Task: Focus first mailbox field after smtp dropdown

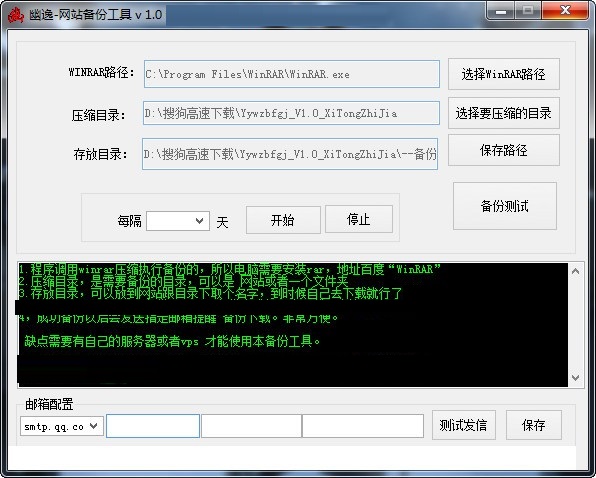Action: tap(153, 426)
